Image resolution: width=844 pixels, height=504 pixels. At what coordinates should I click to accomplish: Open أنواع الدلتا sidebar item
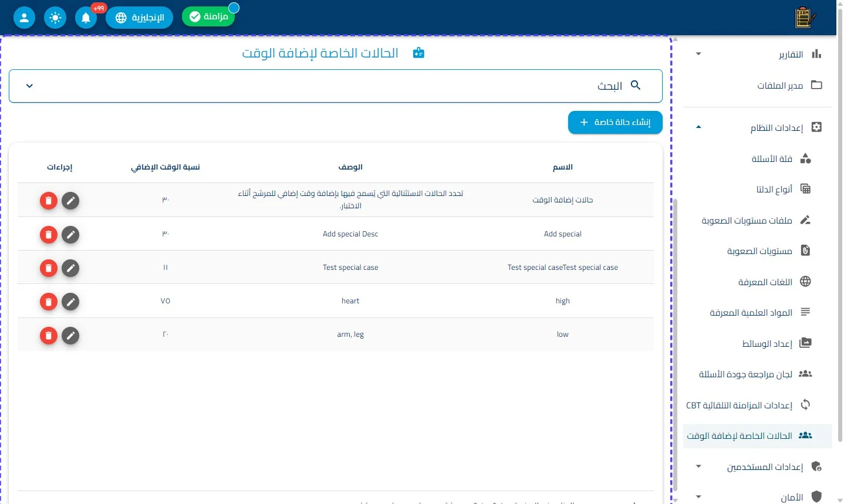(758, 189)
